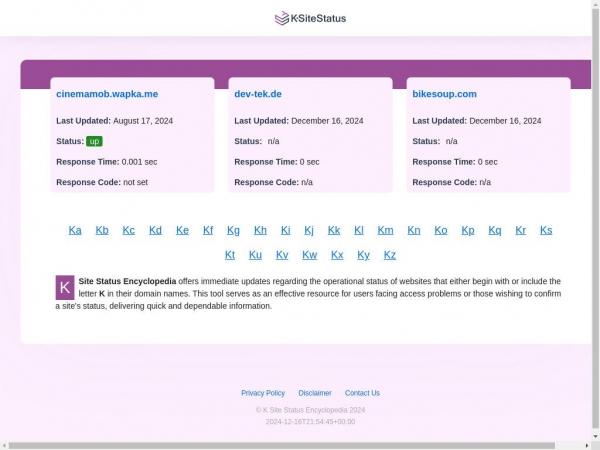The image size is (600, 450).
Task: Go to the Km index link
Action: pyautogui.click(x=385, y=230)
